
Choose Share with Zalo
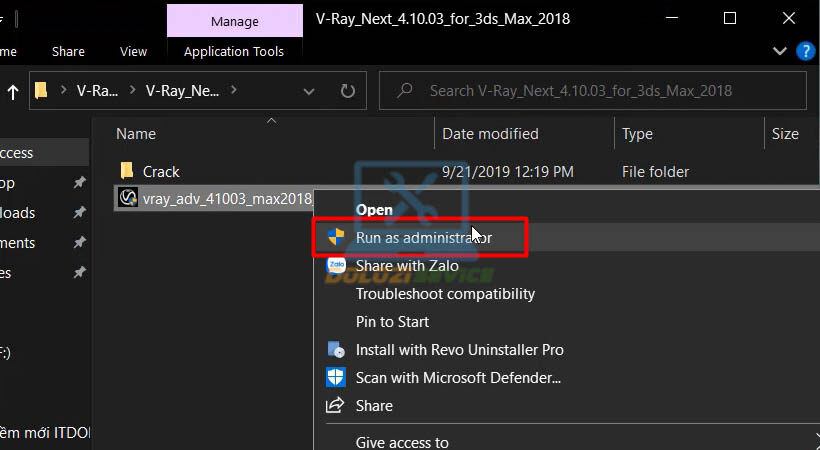click(x=407, y=266)
